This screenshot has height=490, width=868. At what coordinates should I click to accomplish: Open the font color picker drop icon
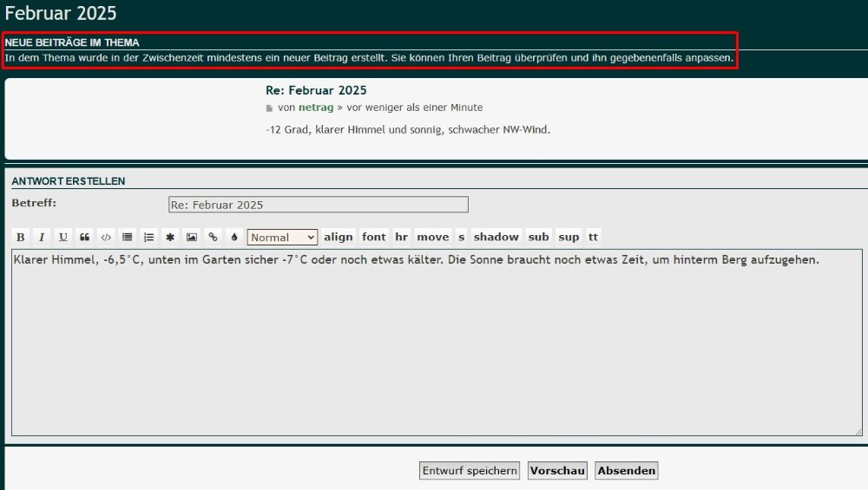(234, 237)
